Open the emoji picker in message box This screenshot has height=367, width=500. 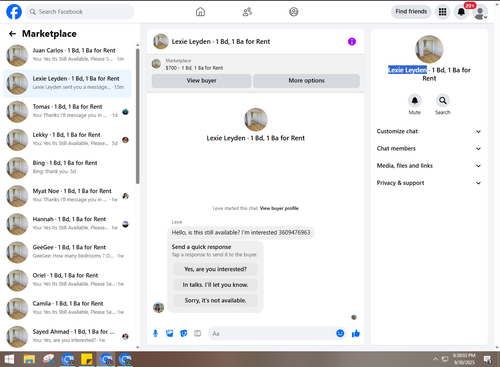pyautogui.click(x=340, y=333)
